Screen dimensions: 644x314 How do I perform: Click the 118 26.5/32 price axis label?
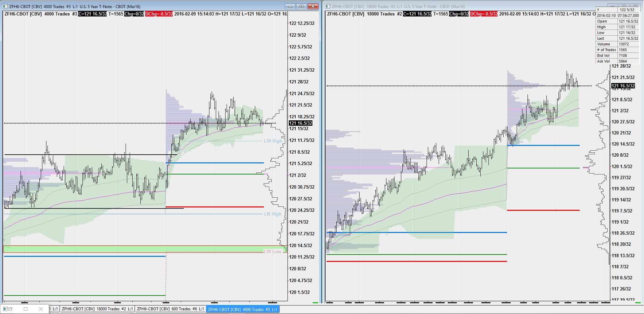tap(623, 233)
